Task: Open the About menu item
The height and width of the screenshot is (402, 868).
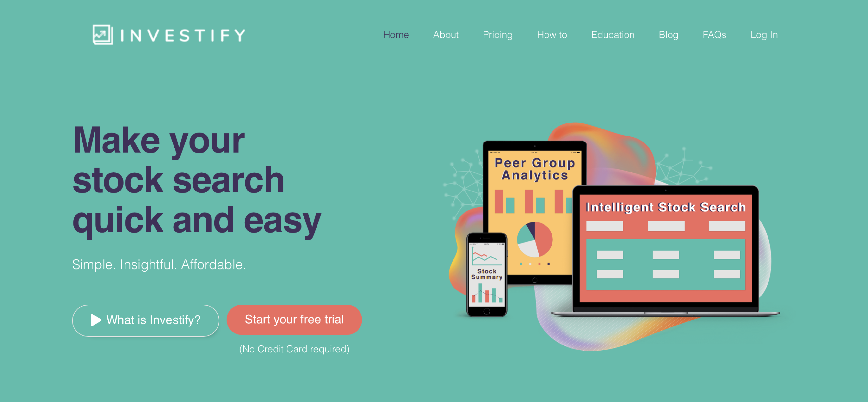Action: [x=447, y=34]
